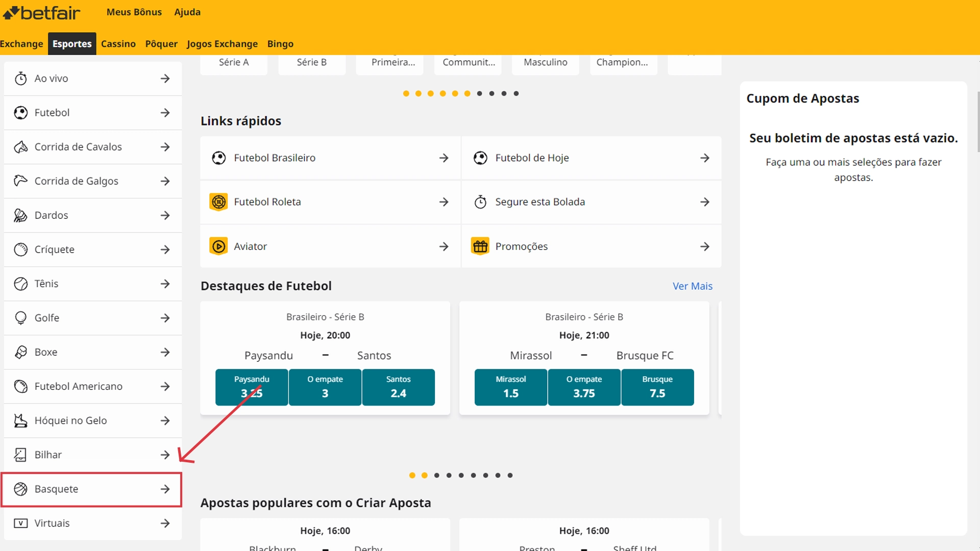The image size is (980, 551).
Task: Bet on O empate at 3
Action: tap(325, 387)
